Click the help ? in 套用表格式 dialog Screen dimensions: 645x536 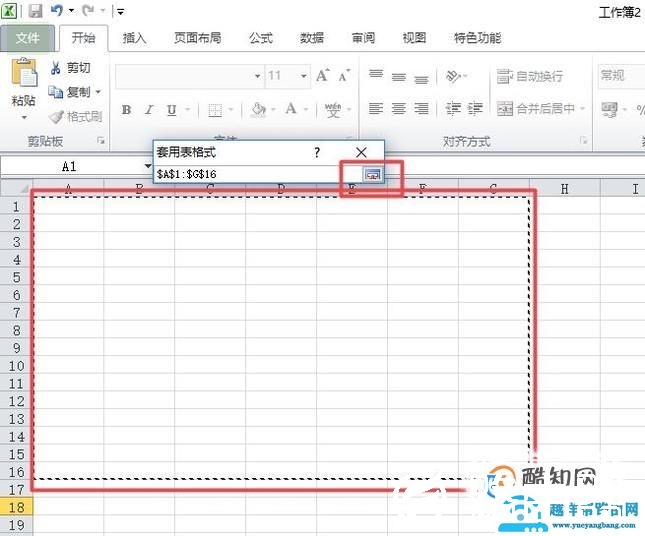[x=316, y=153]
